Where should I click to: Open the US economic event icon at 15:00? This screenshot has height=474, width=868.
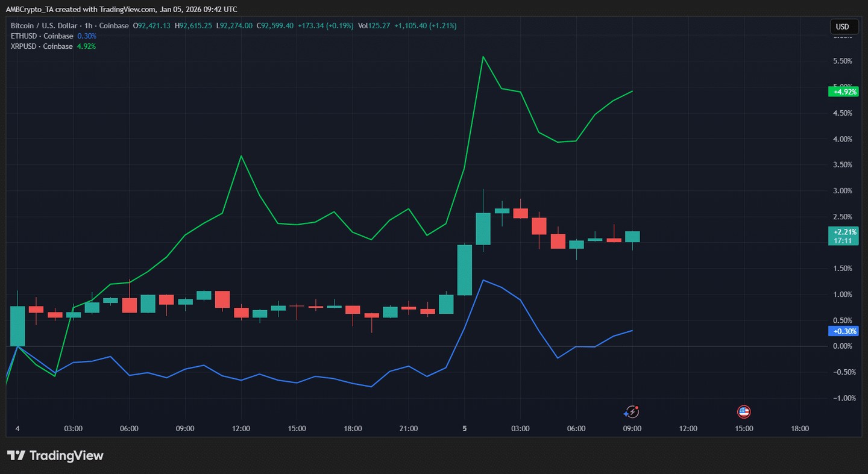click(743, 411)
